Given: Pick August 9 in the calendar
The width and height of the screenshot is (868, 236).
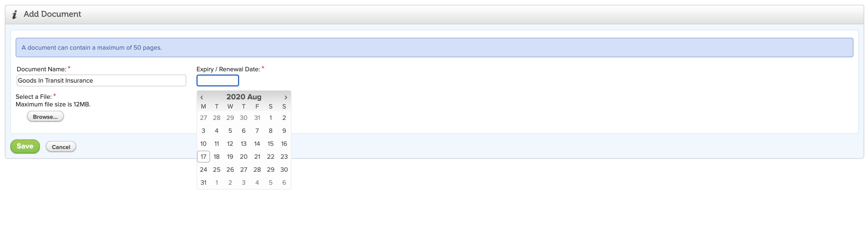Looking at the screenshot, I should [284, 130].
